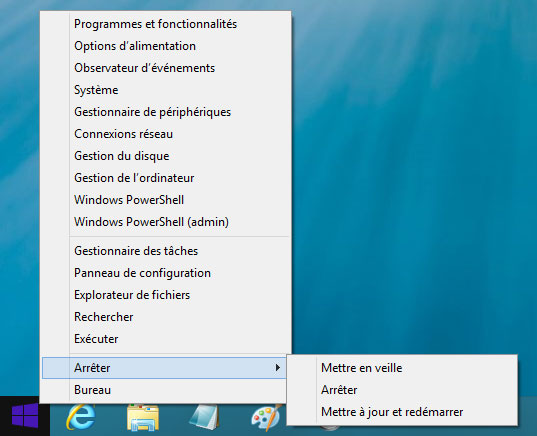Choose the Système menu entry
Screen dimensions: 537x436
166,90
